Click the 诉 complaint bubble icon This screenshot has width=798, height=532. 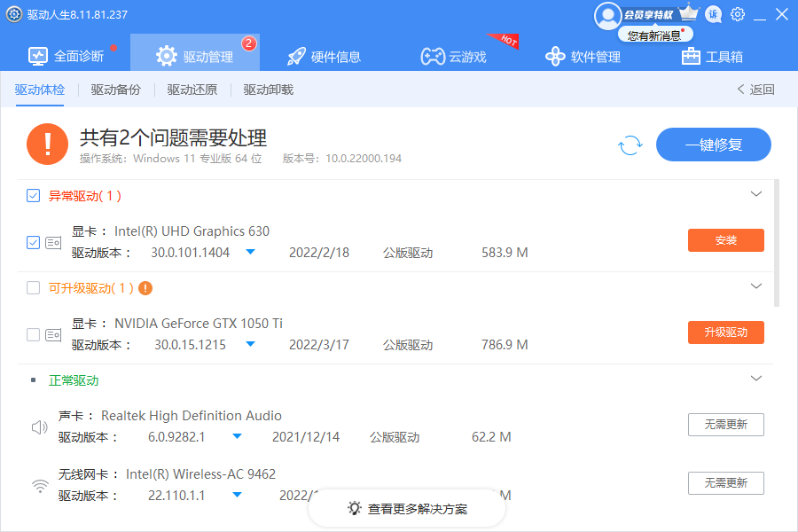[713, 14]
